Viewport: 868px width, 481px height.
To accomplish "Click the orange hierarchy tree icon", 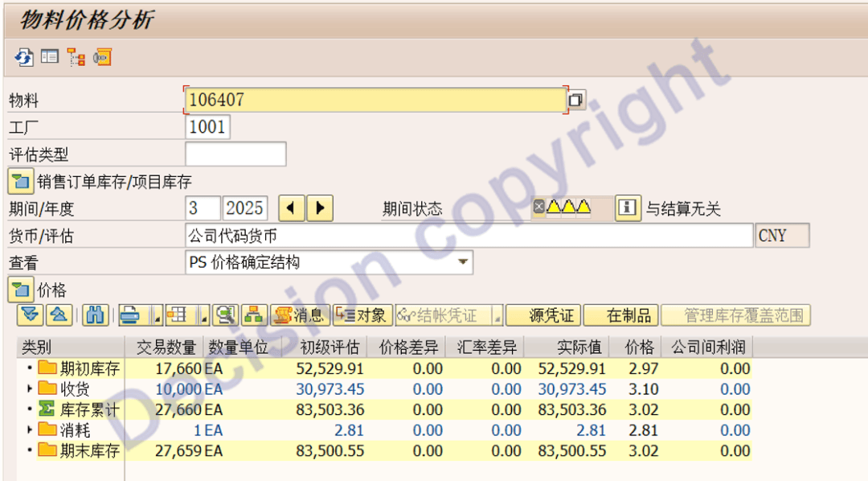I will [x=76, y=57].
